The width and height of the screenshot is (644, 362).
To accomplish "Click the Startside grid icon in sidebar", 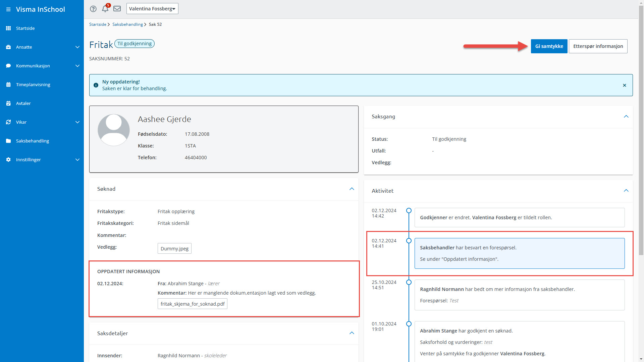I will click(x=8, y=28).
